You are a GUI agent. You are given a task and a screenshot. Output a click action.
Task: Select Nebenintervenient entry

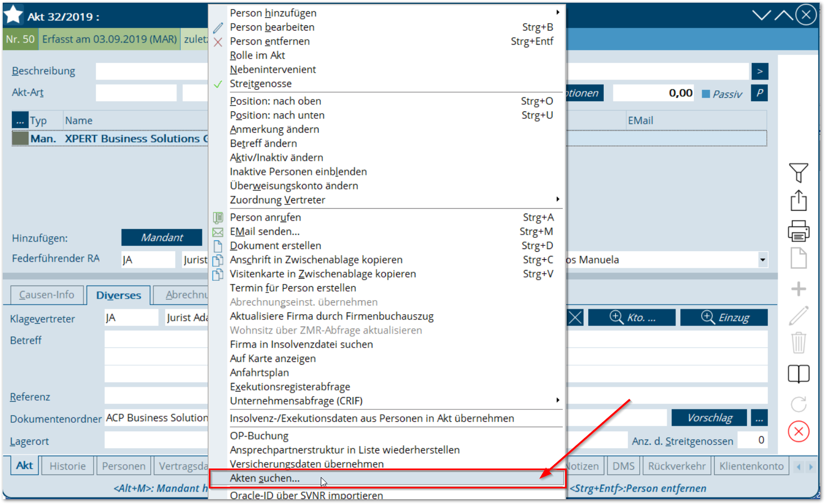coord(387,70)
